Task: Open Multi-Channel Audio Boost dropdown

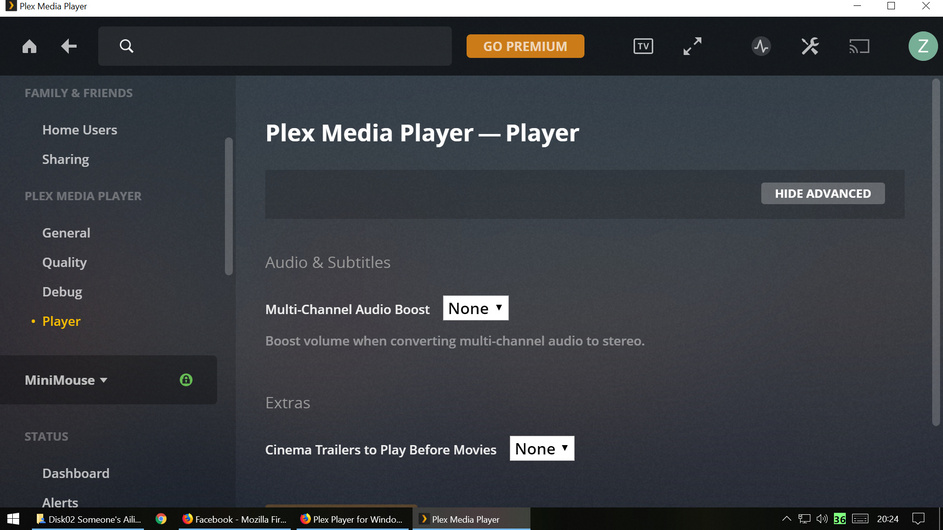Action: pos(476,308)
